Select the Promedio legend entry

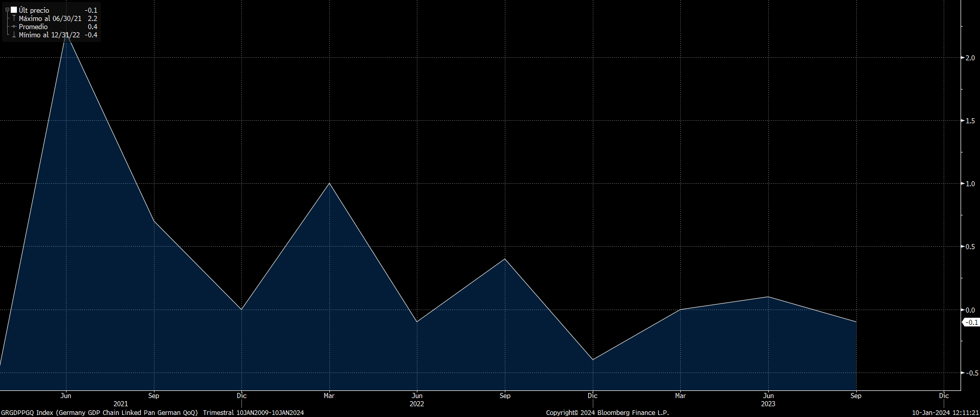pyautogui.click(x=33, y=27)
